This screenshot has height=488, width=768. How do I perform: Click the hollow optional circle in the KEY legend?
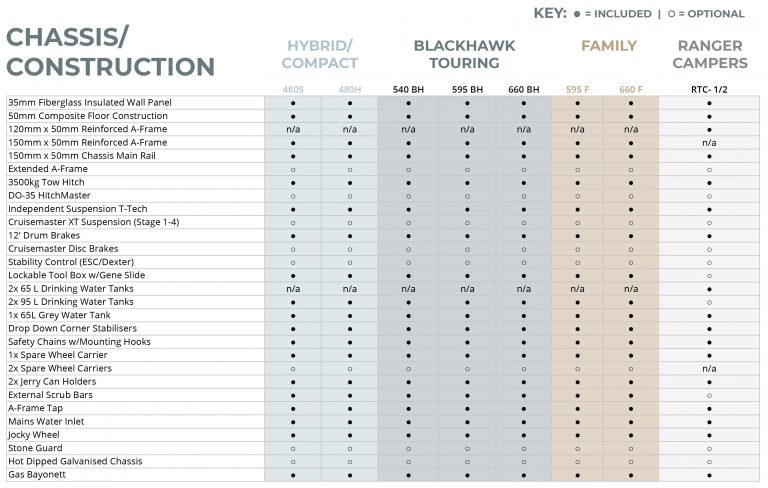click(668, 14)
